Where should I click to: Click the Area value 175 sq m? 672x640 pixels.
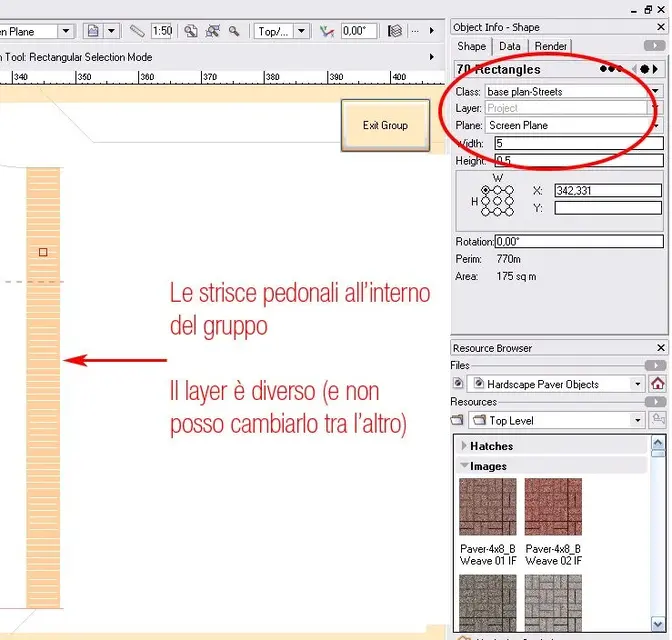[x=516, y=276]
